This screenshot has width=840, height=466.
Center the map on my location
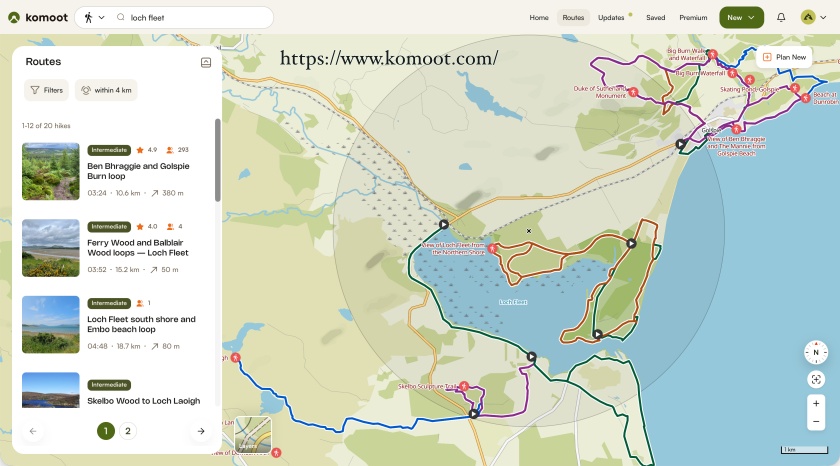click(816, 379)
